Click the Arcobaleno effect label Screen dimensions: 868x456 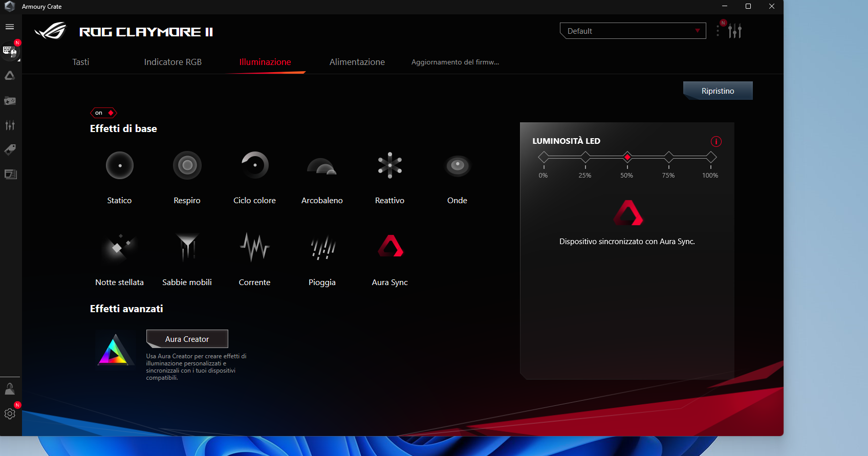(322, 201)
